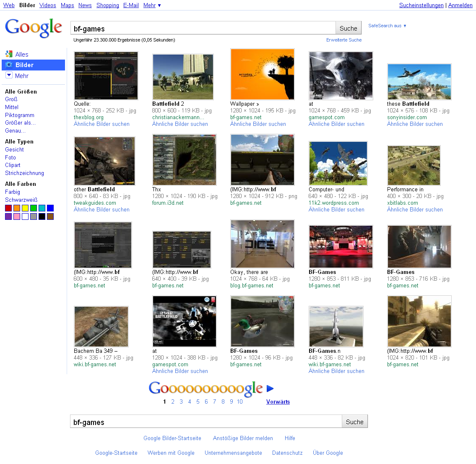Pick the blue color swatch
Screen dimensions: 476x464
coord(50,208)
